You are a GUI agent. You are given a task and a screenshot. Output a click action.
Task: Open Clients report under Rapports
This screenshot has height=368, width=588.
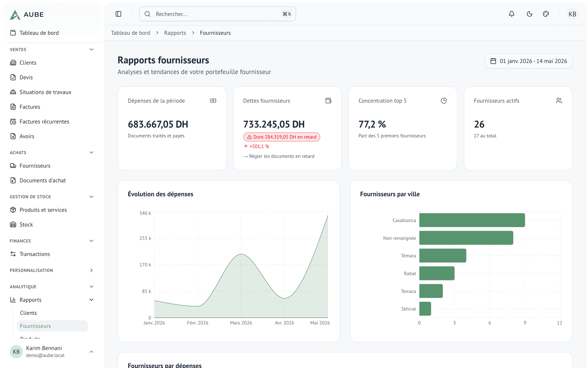pos(52,313)
